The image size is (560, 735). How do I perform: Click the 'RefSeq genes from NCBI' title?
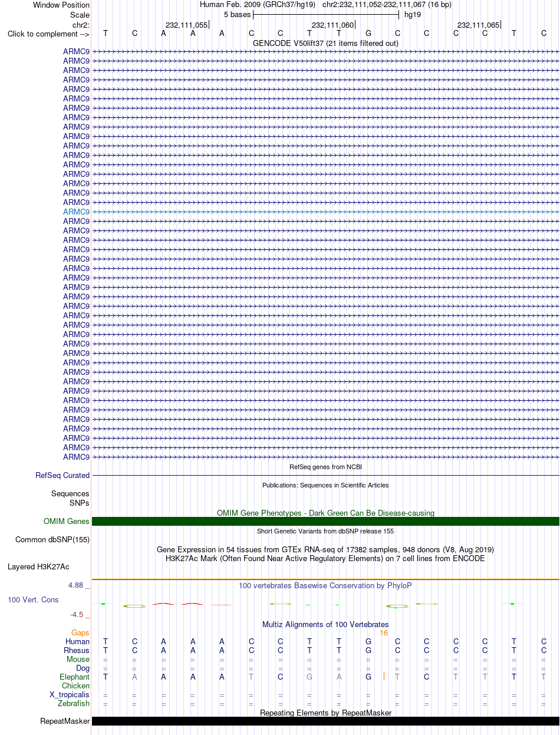click(x=325, y=467)
